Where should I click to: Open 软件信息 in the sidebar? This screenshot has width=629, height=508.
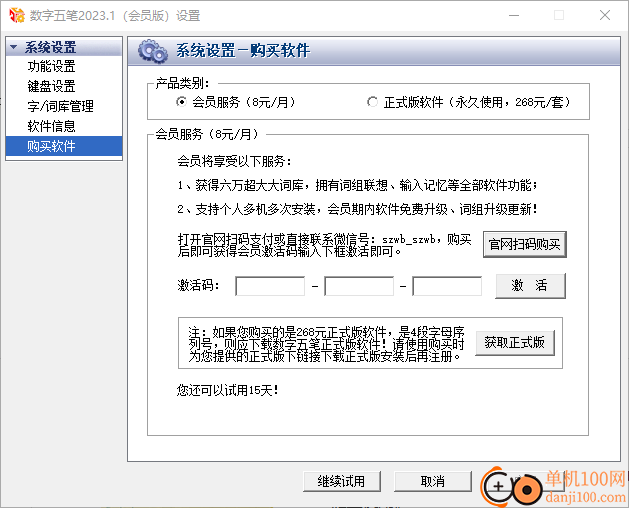point(51,126)
